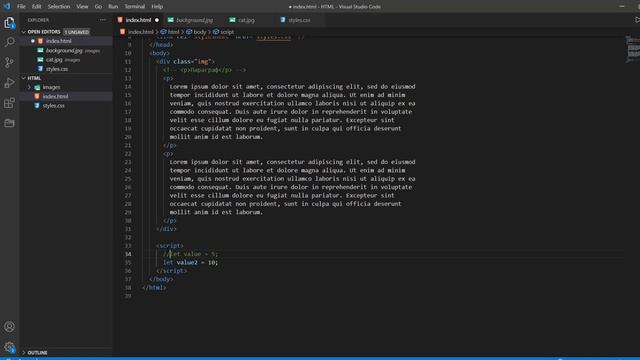The height and width of the screenshot is (360, 640).
Task: Click the '1 UNSAVED' badge
Action: pyautogui.click(x=77, y=32)
